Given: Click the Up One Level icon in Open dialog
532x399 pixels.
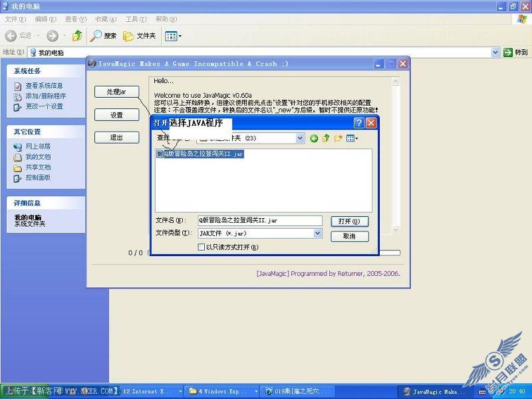Looking at the screenshot, I should click(326, 138).
